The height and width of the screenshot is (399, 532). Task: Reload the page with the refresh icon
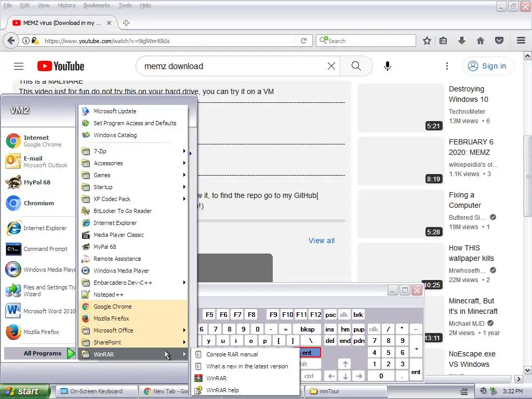[303, 41]
